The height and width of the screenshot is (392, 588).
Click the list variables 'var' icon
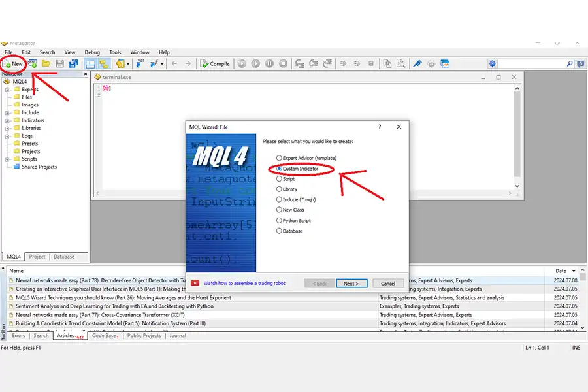(x=140, y=63)
